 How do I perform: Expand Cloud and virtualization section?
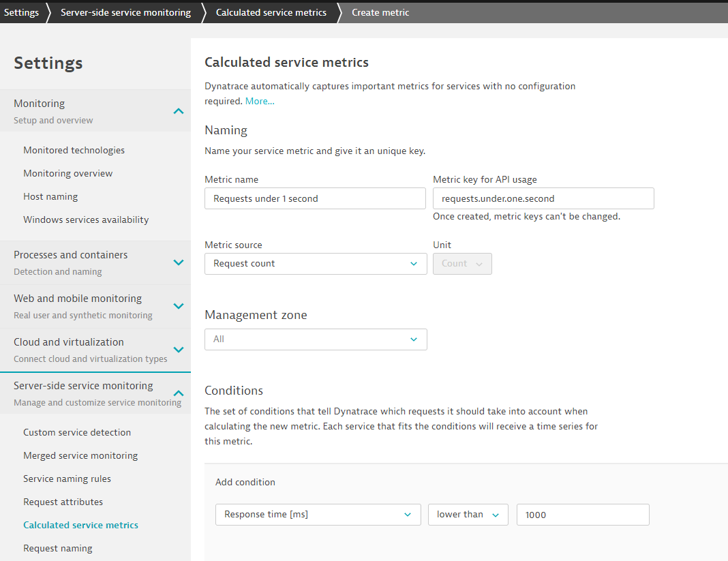tap(178, 350)
